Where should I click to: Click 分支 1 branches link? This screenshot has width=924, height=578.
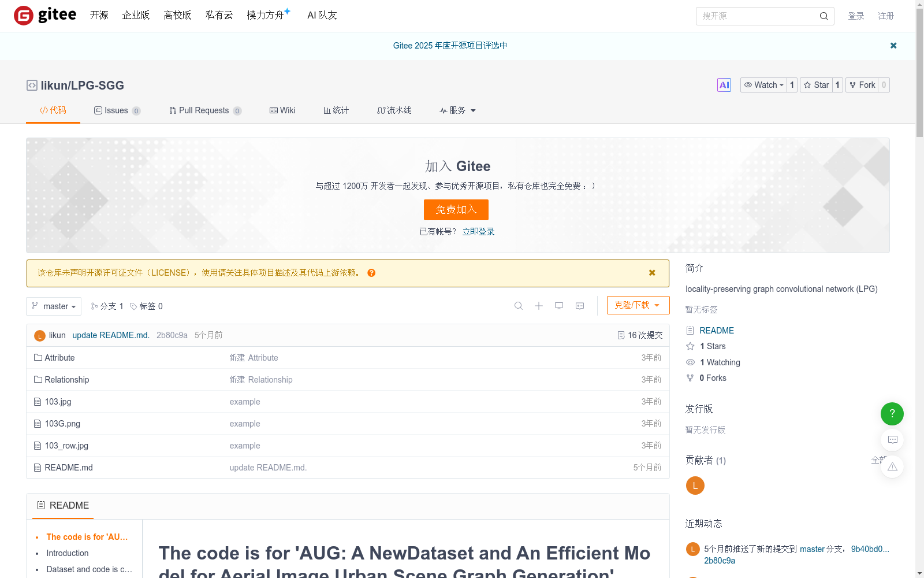point(107,306)
